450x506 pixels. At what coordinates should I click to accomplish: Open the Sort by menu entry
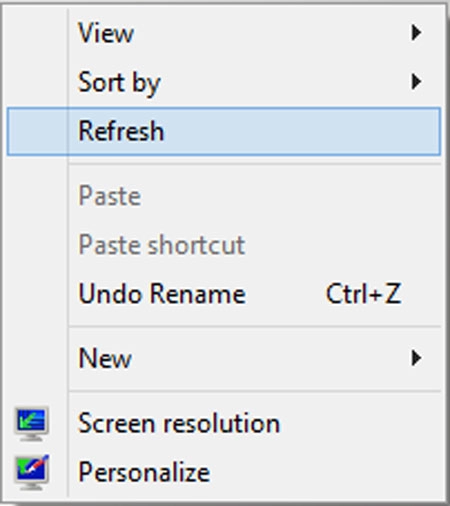coord(224,82)
